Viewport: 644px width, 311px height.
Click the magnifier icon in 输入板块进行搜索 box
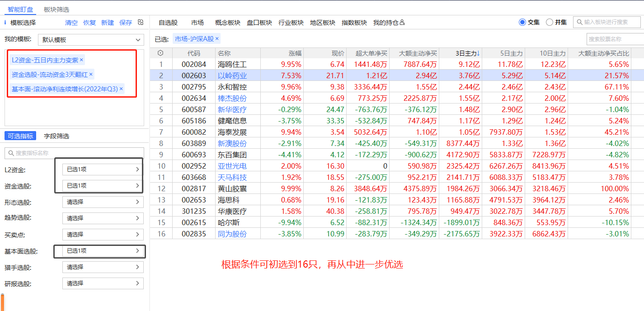coord(580,22)
